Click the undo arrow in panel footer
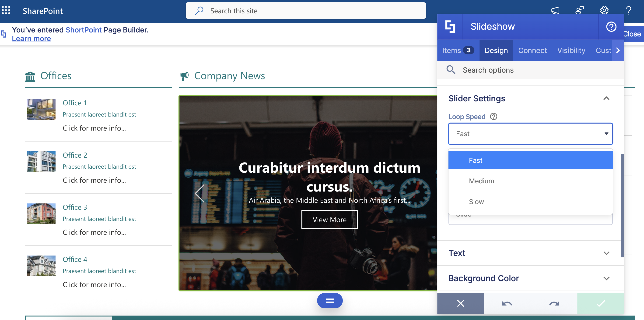The height and width of the screenshot is (320, 644). (507, 303)
